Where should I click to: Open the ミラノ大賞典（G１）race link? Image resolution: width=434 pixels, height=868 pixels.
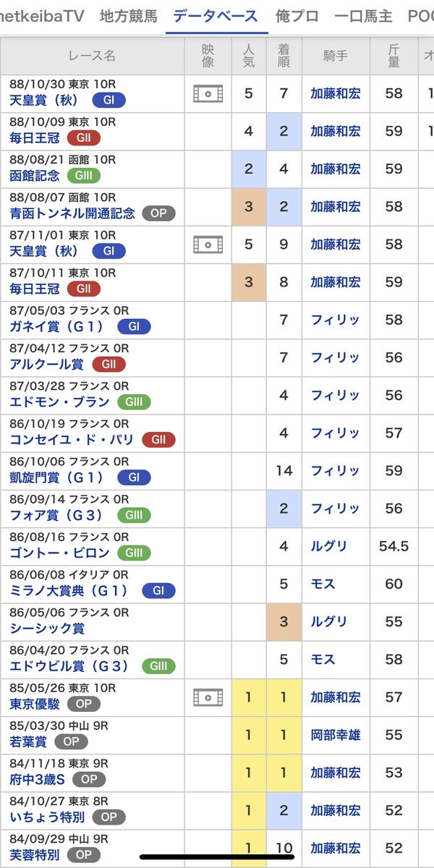point(72,591)
